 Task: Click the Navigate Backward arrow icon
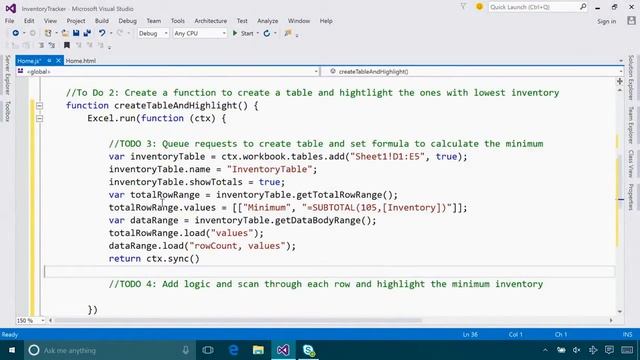[16, 33]
